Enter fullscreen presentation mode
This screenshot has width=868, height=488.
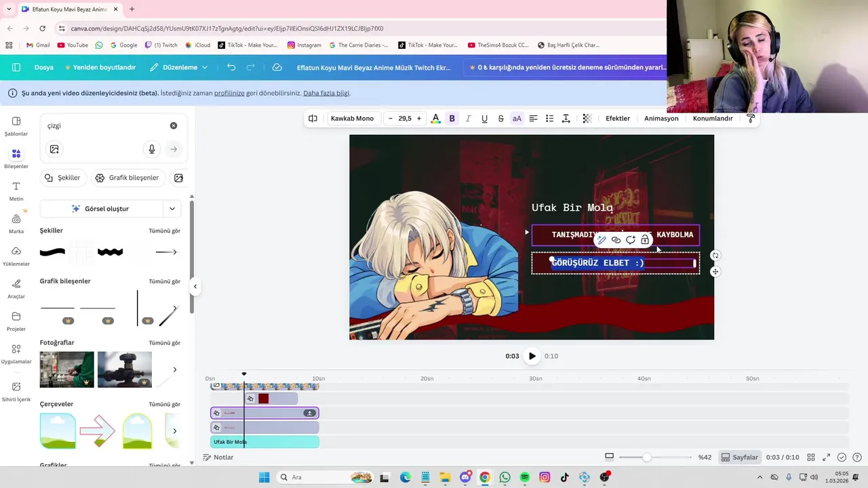(827, 457)
